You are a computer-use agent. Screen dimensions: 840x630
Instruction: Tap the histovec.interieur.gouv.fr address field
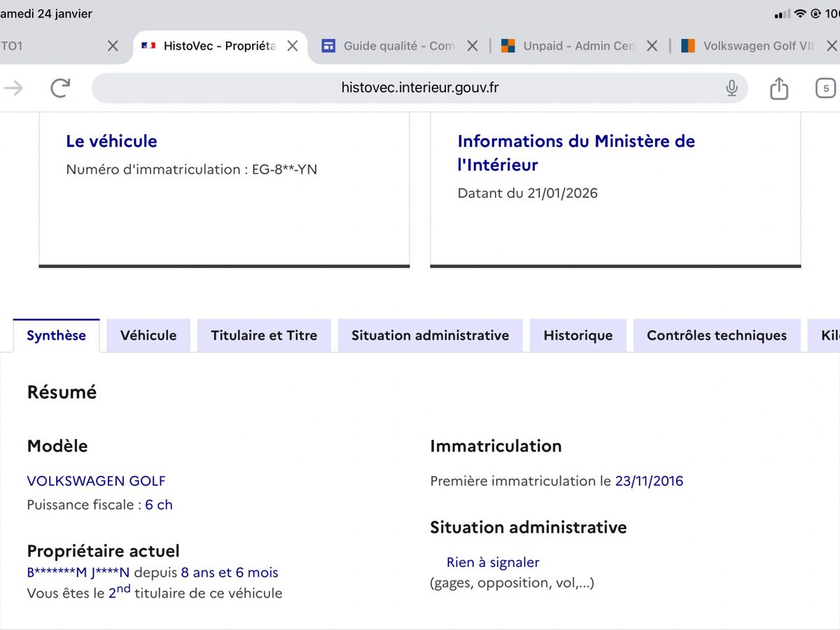click(420, 88)
